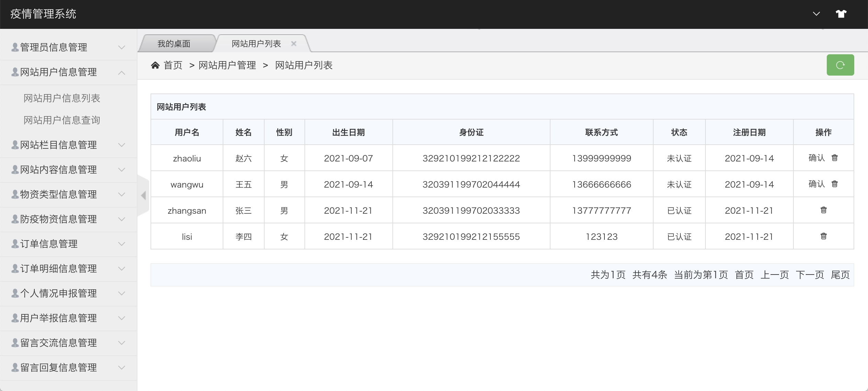
Task: Collapse the 网站用户信息管理 menu chevron
Action: point(122,72)
